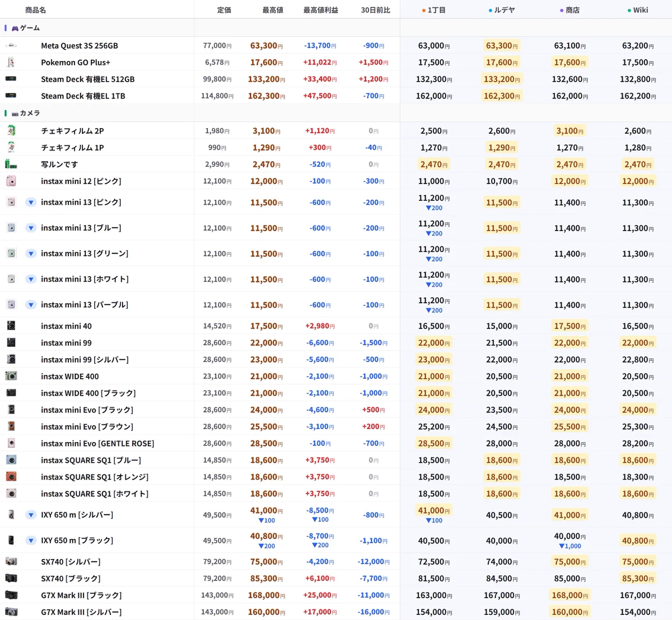The width and height of the screenshot is (672, 620).
Task: Click the G7X Mark III [シルバー] icon
Action: pos(11,612)
